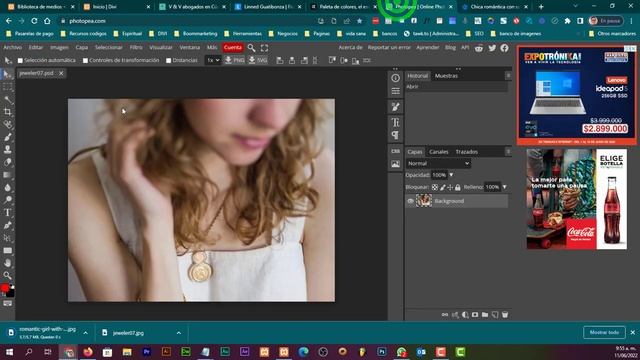Select the Magic Wand tool
The height and width of the screenshot is (360, 640).
tap(7, 100)
